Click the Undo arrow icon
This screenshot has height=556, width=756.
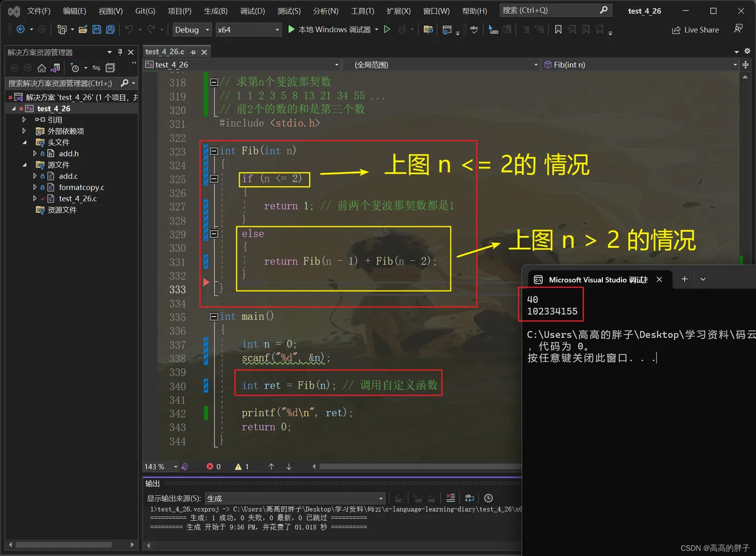pyautogui.click(x=129, y=30)
